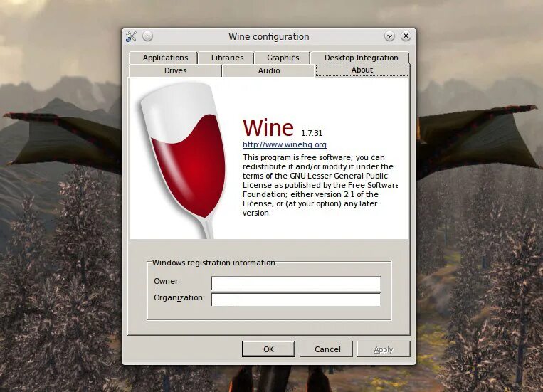This screenshot has height=392, width=543.
Task: Click the Wine configuration window title
Action: click(269, 37)
